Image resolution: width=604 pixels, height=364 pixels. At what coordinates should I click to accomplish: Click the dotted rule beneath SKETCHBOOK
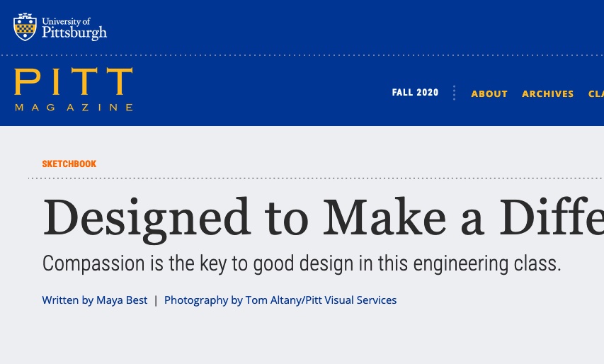coord(316,178)
